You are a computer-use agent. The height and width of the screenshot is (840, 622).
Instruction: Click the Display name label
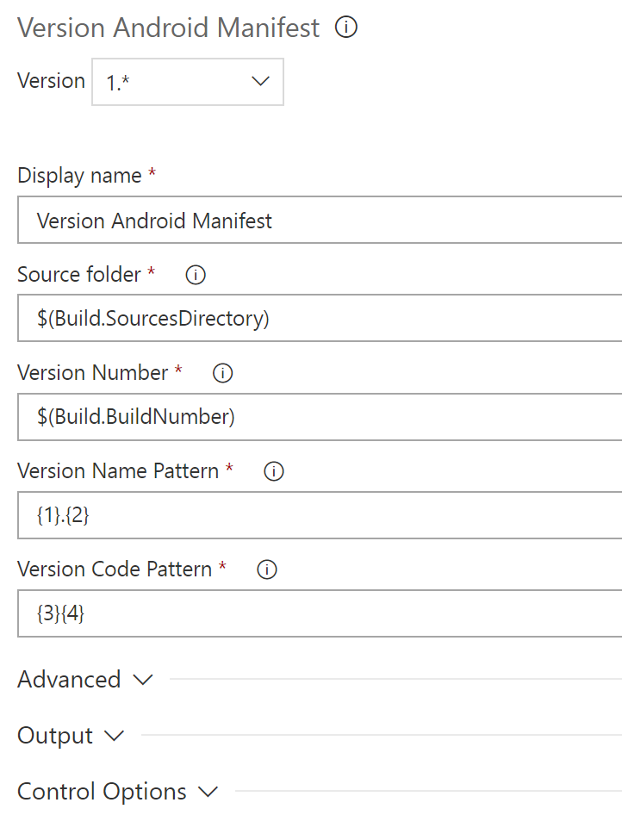coord(79,175)
